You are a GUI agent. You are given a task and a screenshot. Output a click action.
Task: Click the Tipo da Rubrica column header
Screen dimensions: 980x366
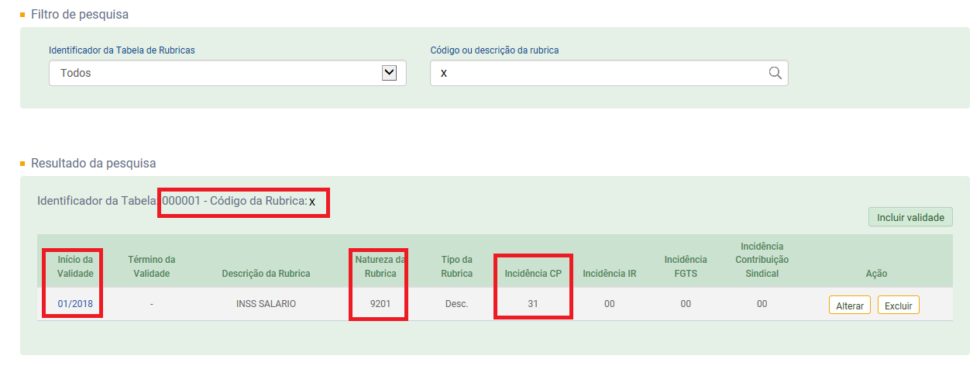[x=456, y=266]
